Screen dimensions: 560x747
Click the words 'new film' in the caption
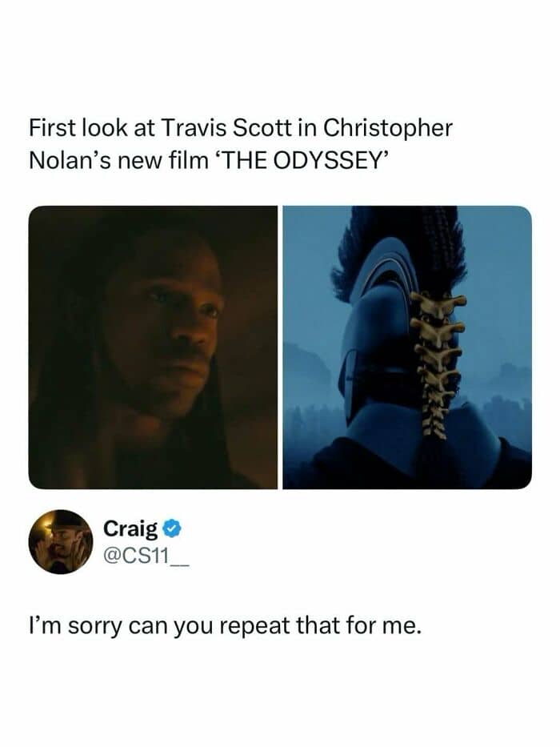[164, 161]
